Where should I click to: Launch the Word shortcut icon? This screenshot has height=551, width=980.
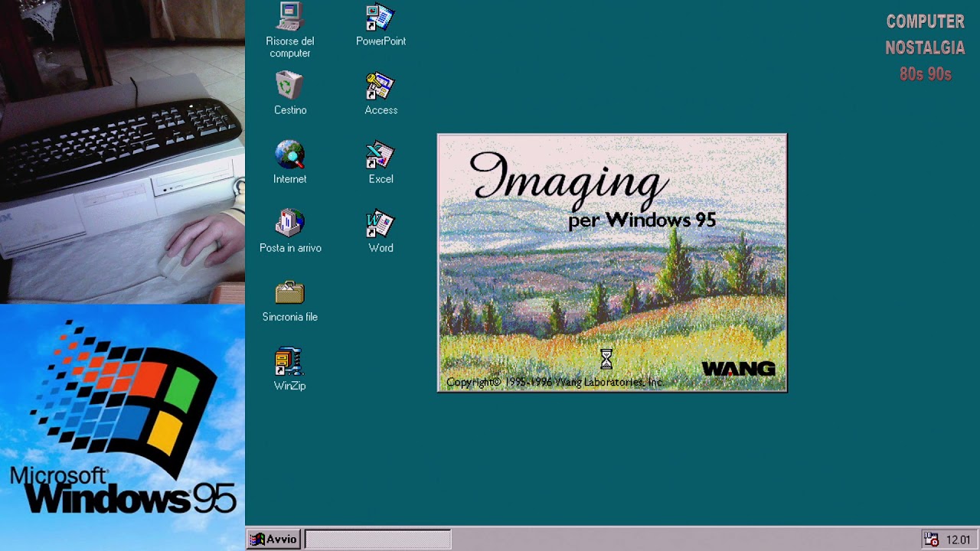(380, 224)
